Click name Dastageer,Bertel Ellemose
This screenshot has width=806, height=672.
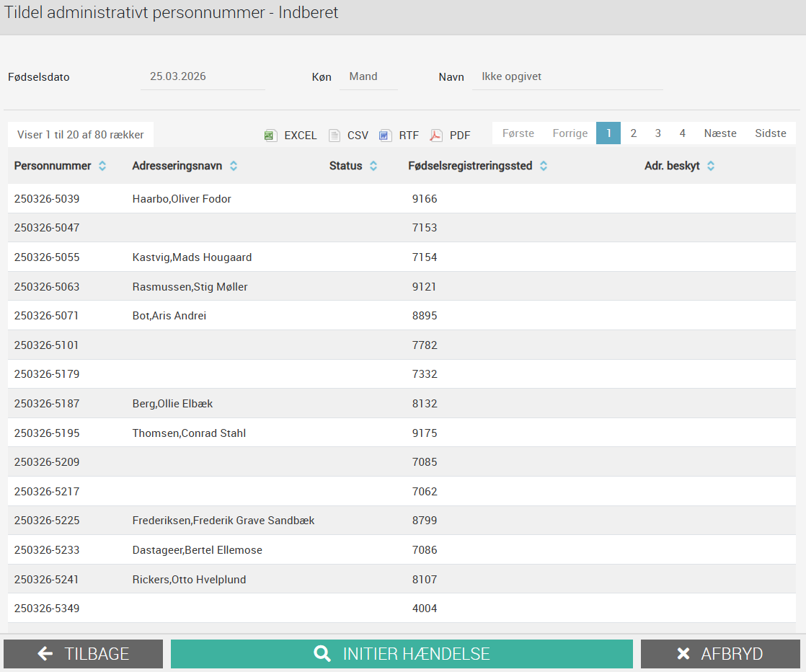[x=197, y=549]
